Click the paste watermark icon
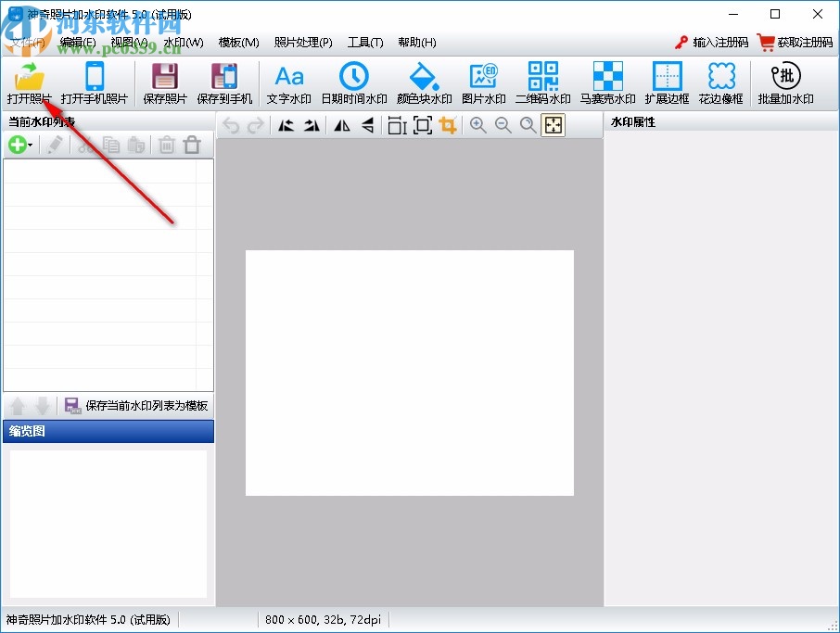Viewport: 840px width, 633px height. [136, 145]
